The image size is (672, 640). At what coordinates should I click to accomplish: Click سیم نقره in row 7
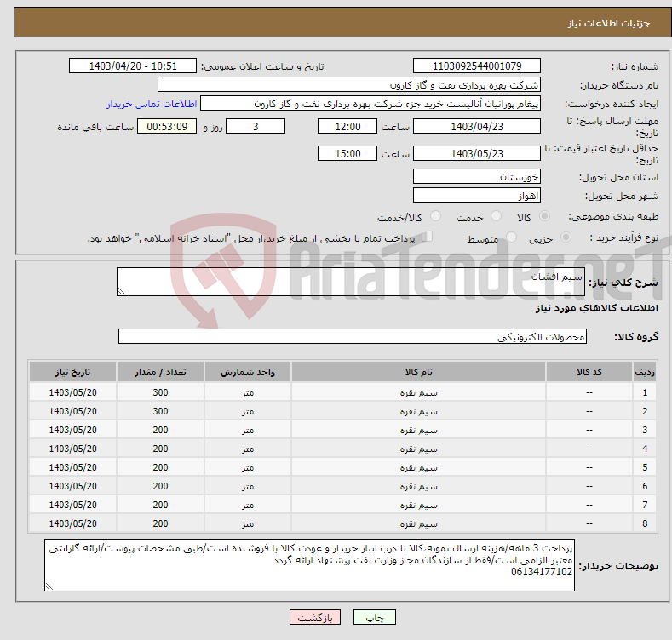(x=418, y=505)
